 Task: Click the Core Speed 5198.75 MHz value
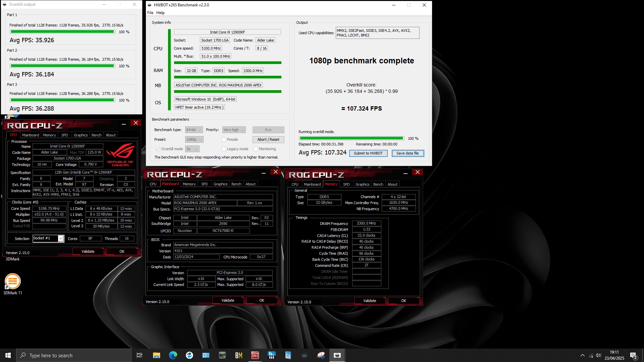pos(49,208)
